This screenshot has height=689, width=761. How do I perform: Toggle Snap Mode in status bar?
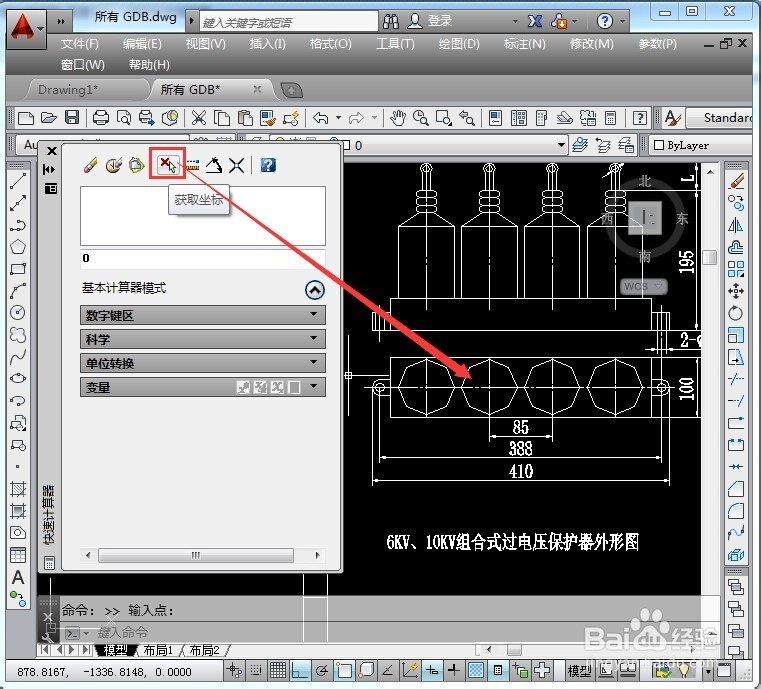point(256,671)
